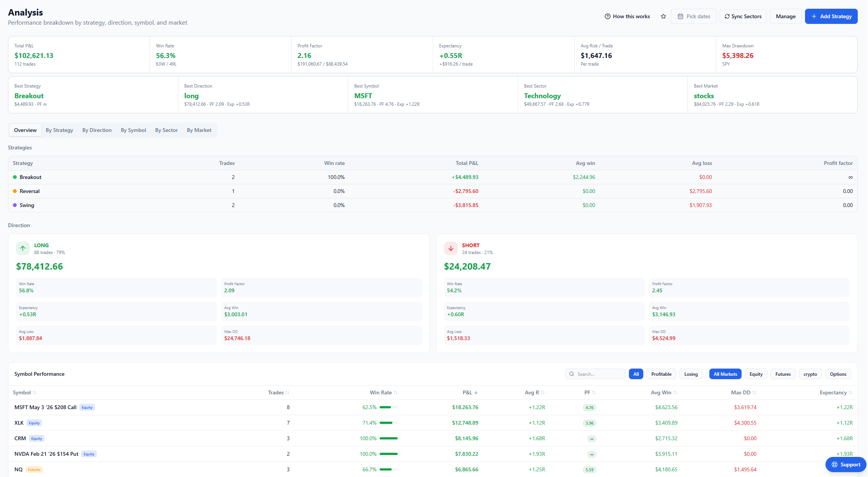Click the XLK symbol row
The height and width of the screenshot is (477, 868).
point(433,423)
